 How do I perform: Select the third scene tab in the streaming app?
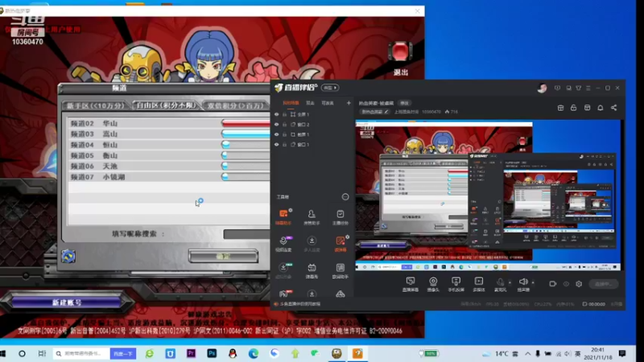(x=328, y=103)
